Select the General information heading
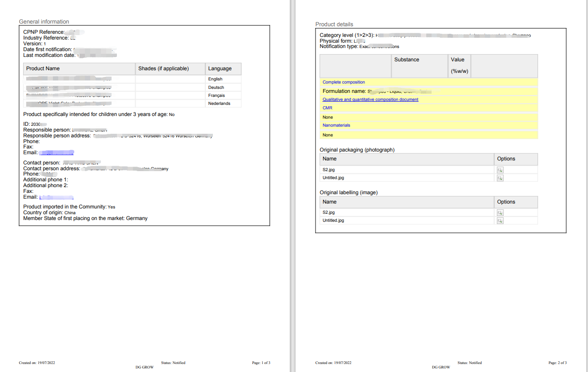This screenshot has width=588, height=372. pyautogui.click(x=44, y=21)
